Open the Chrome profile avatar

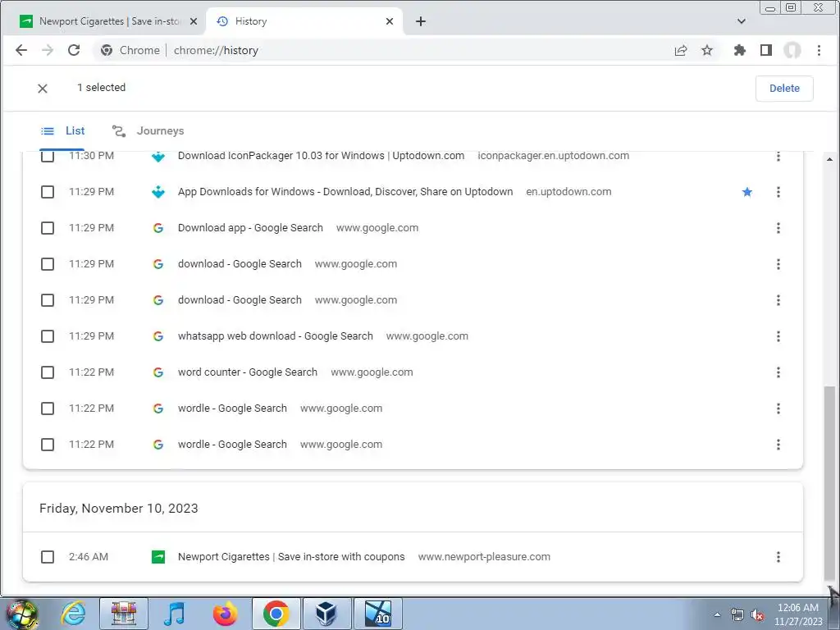coord(792,50)
